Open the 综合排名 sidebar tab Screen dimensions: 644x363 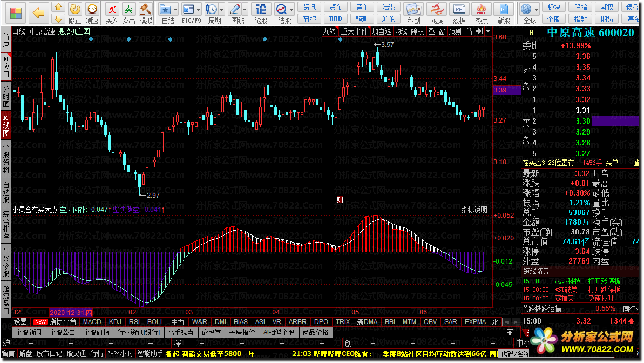6,225
